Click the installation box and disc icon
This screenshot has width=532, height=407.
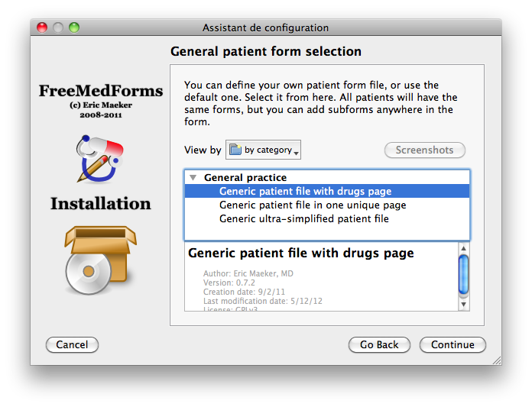coord(100,260)
